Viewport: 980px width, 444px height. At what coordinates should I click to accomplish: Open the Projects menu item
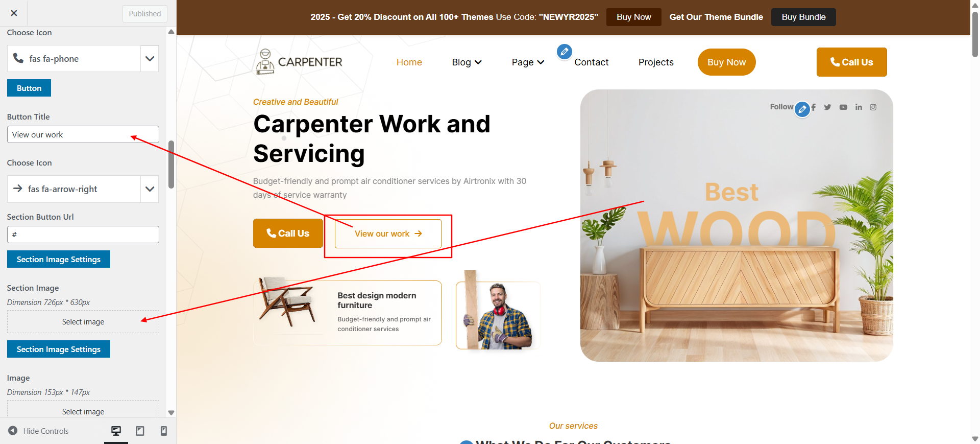click(656, 62)
